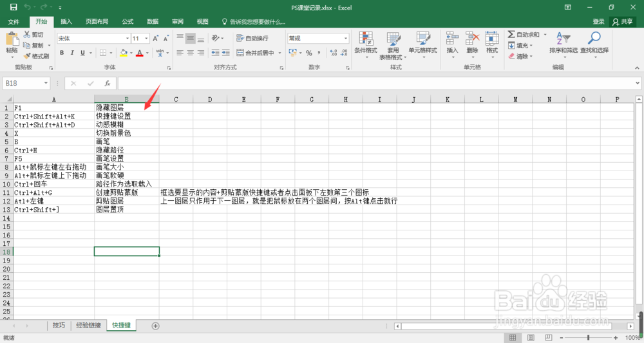Open Format as Table styles
The height and width of the screenshot is (343, 644).
click(393, 46)
